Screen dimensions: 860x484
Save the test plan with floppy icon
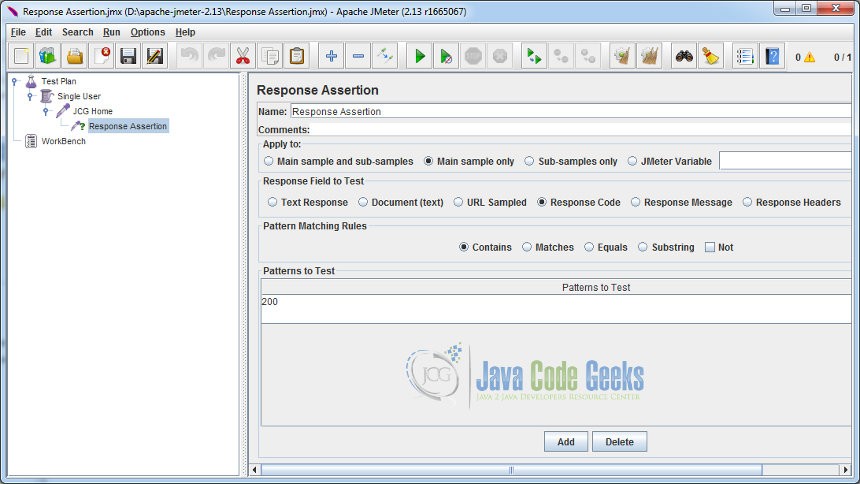(128, 56)
